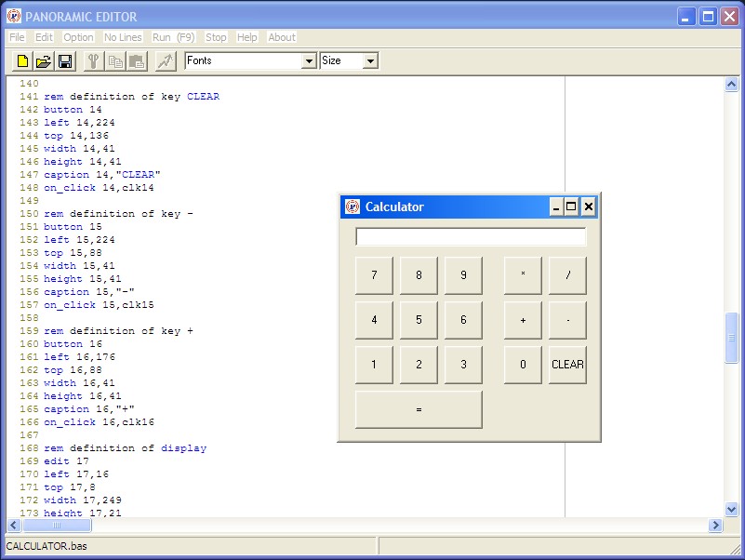Open the File menu
The height and width of the screenshot is (560, 745).
pyautogui.click(x=17, y=37)
